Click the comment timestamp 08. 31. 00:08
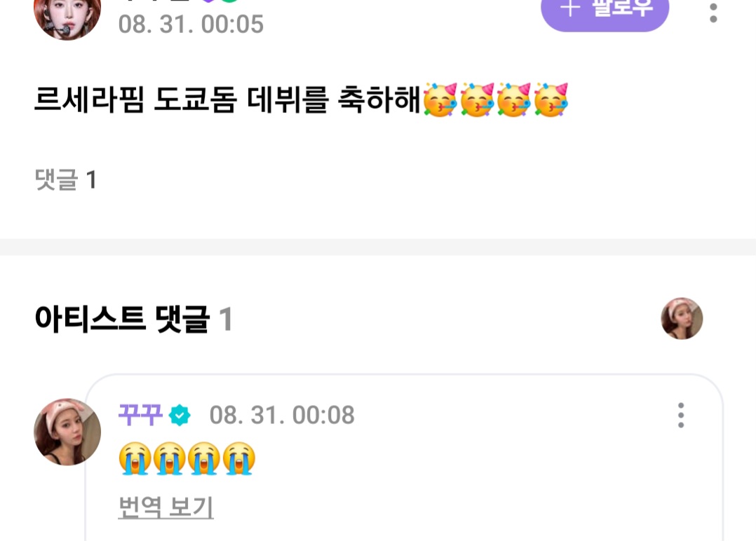756x541 pixels. (282, 415)
